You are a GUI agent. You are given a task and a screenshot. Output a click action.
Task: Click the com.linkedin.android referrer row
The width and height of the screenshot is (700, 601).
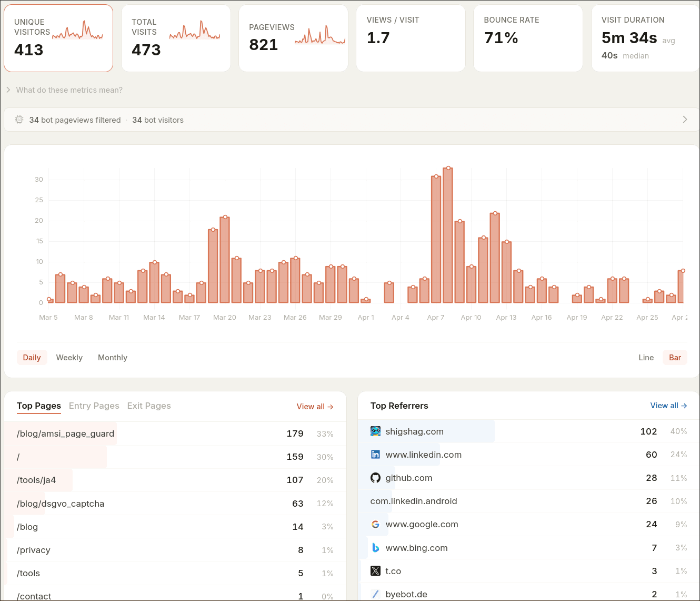click(529, 501)
